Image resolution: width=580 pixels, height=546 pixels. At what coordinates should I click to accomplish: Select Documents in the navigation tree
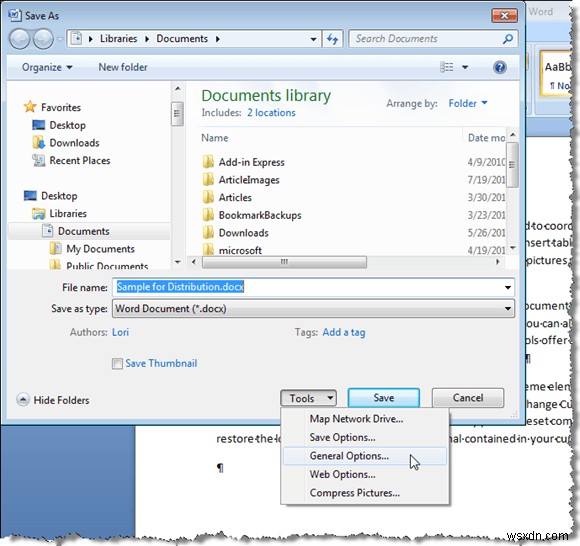84,231
